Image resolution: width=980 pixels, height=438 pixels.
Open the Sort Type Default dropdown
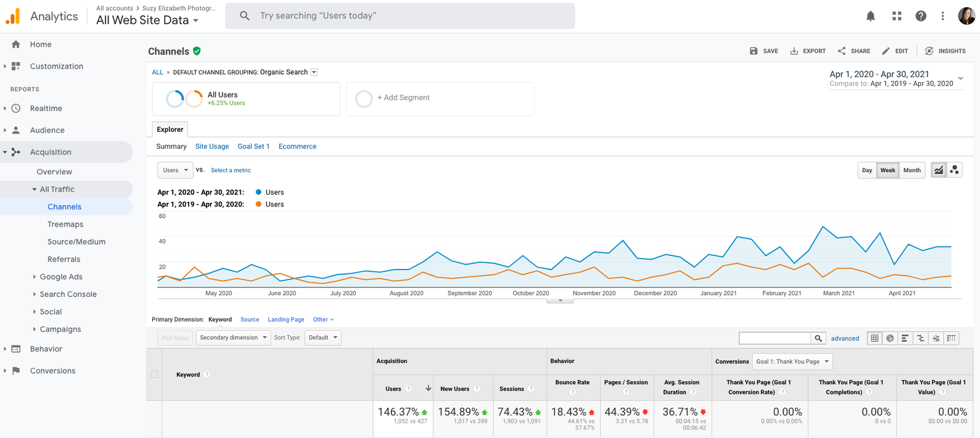point(323,338)
